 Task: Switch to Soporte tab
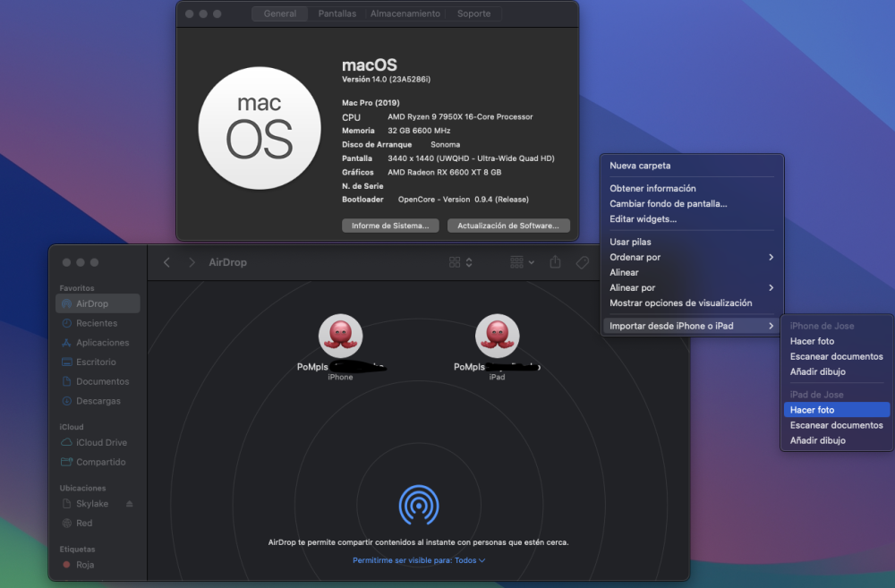click(473, 13)
